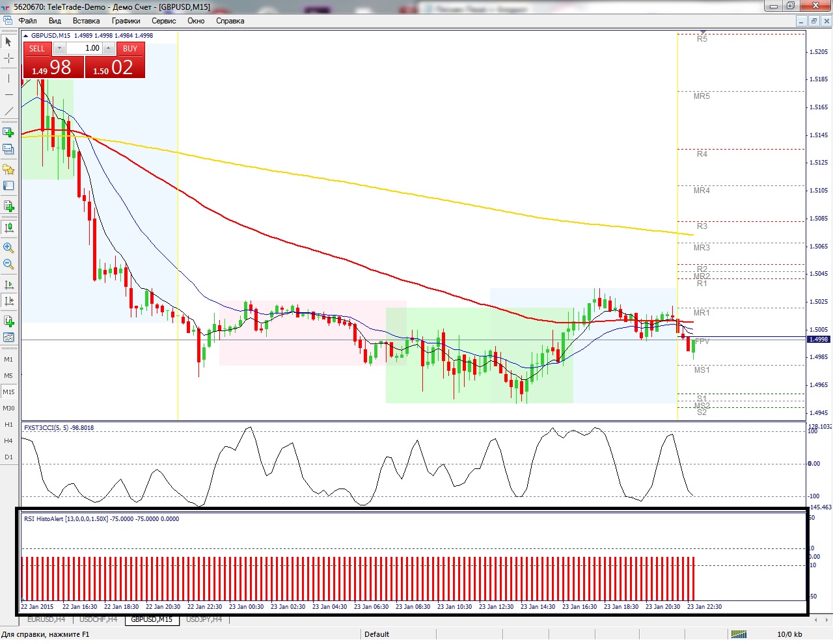Click the 10/0 kb traffic indicator
This screenshot has height=644, width=833.
[x=789, y=634]
